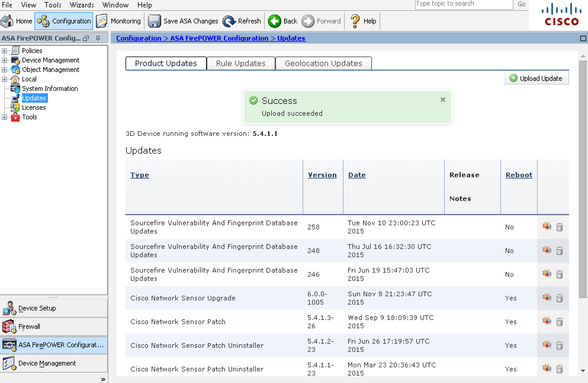Delete the version 248 database update
The image size is (588, 383).
coord(559,250)
